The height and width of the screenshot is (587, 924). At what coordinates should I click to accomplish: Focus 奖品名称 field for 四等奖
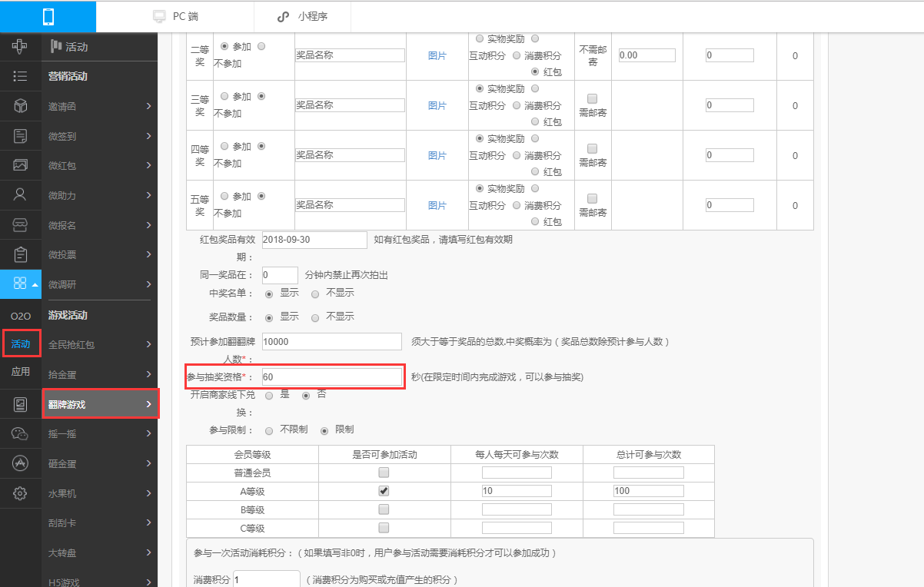[350, 155]
